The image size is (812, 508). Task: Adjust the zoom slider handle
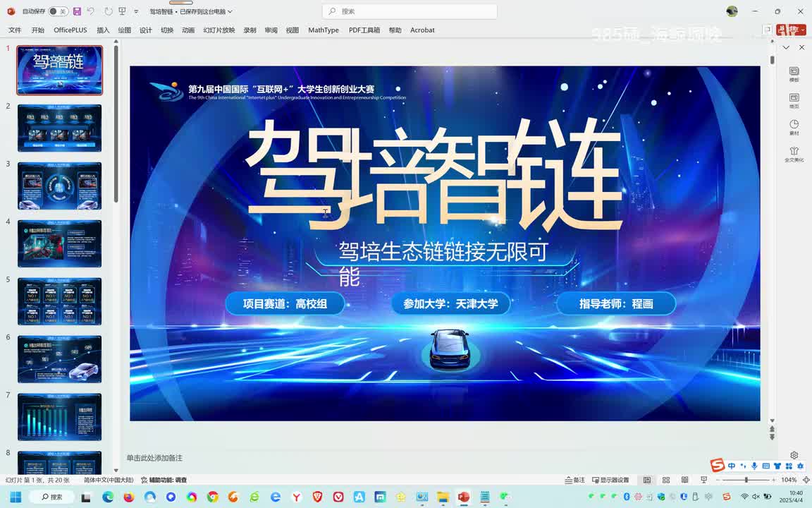[746, 480]
